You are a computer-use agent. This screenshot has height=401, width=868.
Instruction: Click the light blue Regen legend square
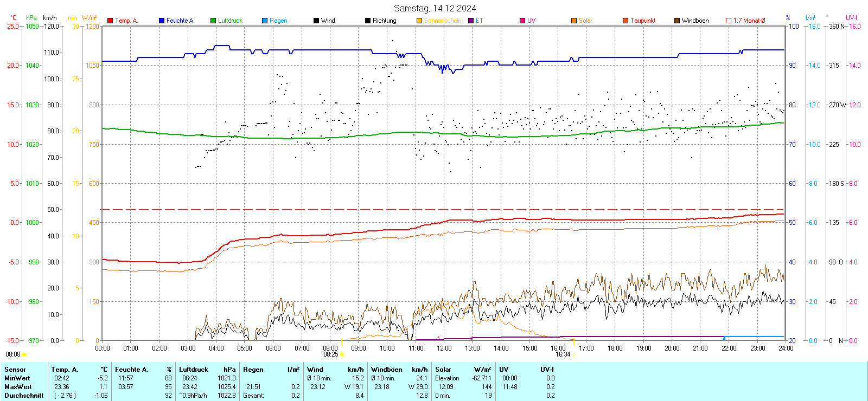(265, 21)
